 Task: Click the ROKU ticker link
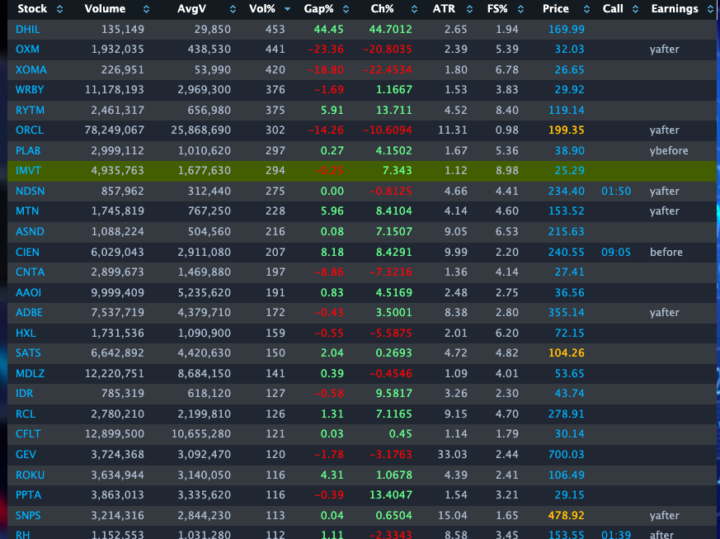click(30, 474)
